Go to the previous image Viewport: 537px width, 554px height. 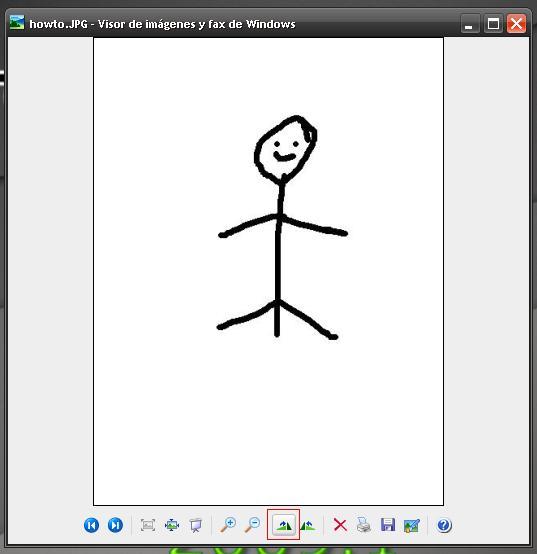click(x=92, y=525)
